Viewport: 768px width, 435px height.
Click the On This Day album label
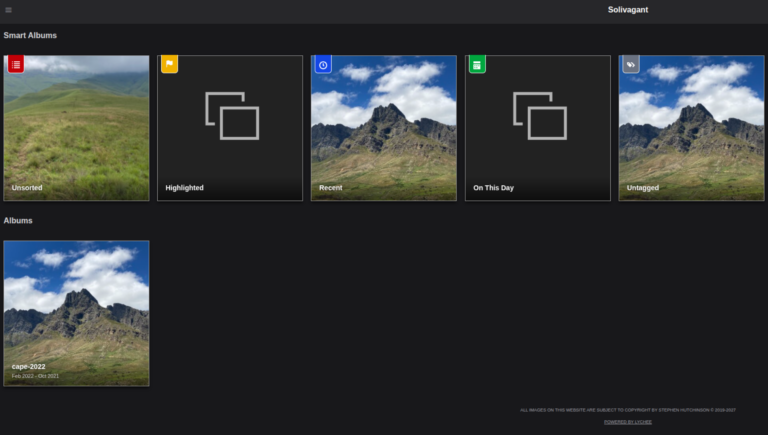(x=493, y=188)
